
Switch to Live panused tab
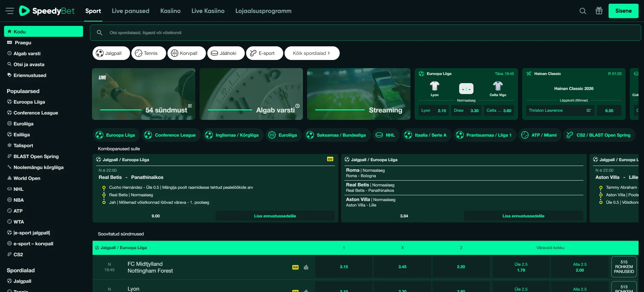pos(131,11)
